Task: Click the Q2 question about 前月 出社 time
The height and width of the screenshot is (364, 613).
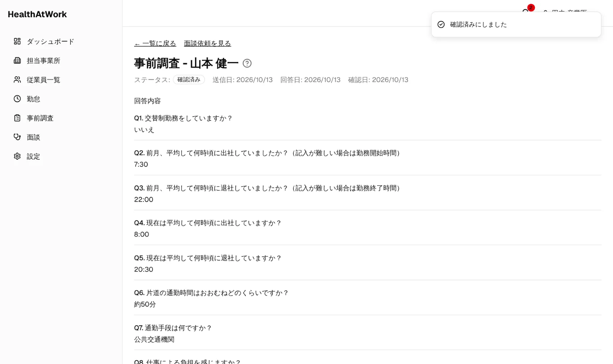Action: [x=267, y=153]
